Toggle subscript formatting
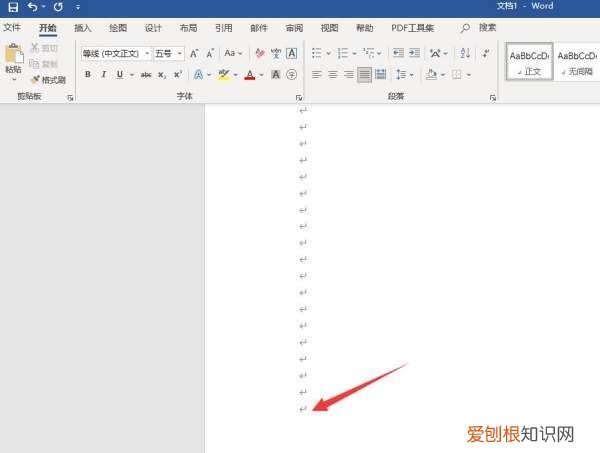The image size is (600, 453). point(162,75)
